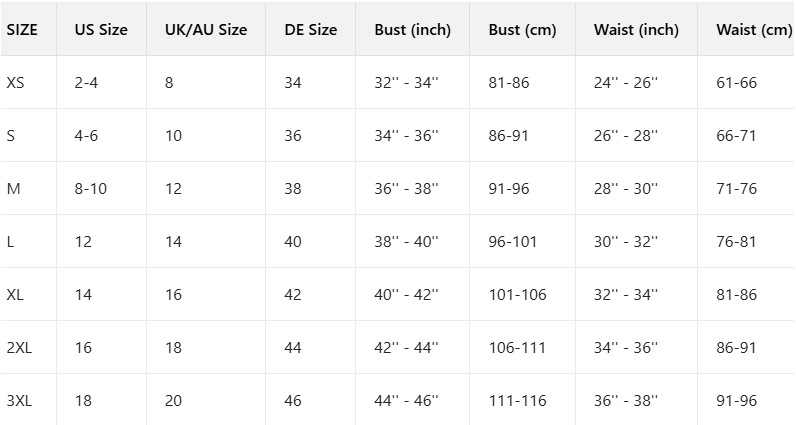Select the 3XL size row label
796x425 pixels.
click(x=19, y=401)
